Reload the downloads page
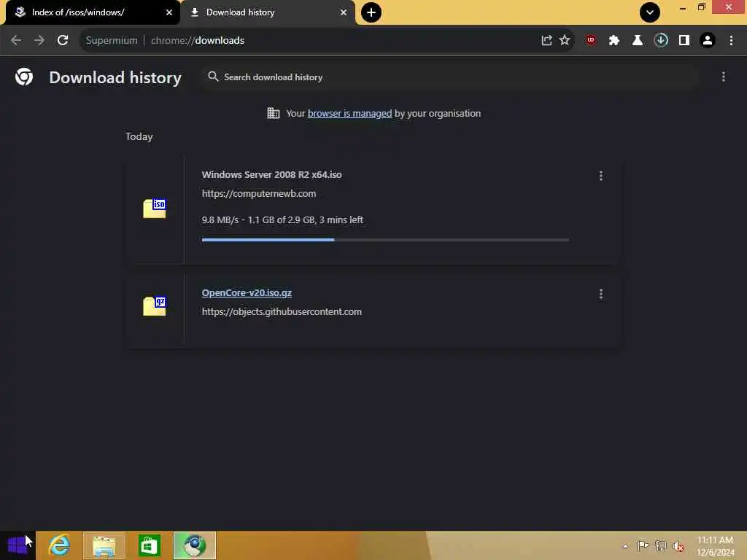747x560 pixels. [63, 41]
